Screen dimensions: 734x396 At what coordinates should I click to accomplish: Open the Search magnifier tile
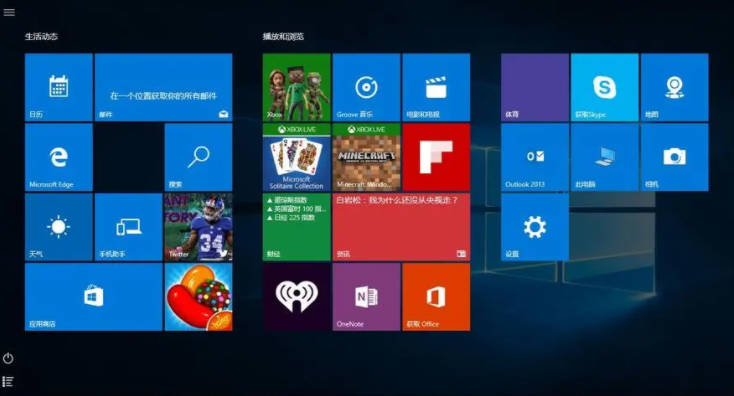pyautogui.click(x=198, y=157)
